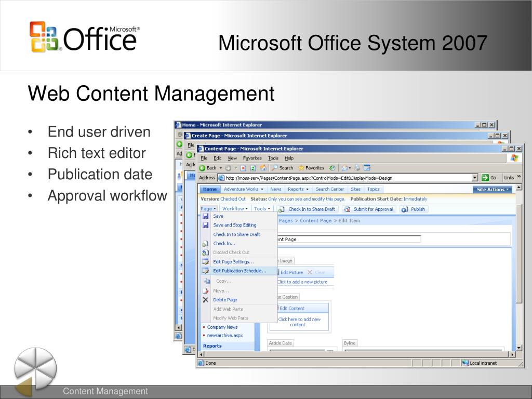
Task: Click the page icon in the Address bar
Action: pos(221,178)
